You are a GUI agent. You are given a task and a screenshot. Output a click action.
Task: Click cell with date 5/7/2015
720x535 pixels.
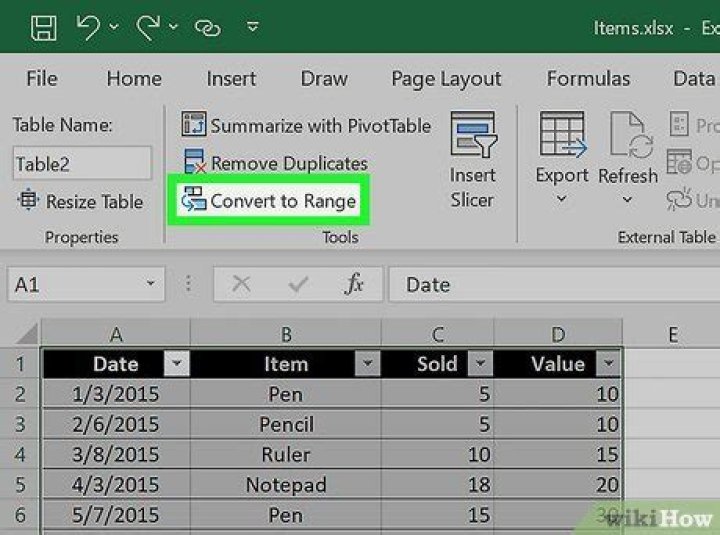[116, 515]
